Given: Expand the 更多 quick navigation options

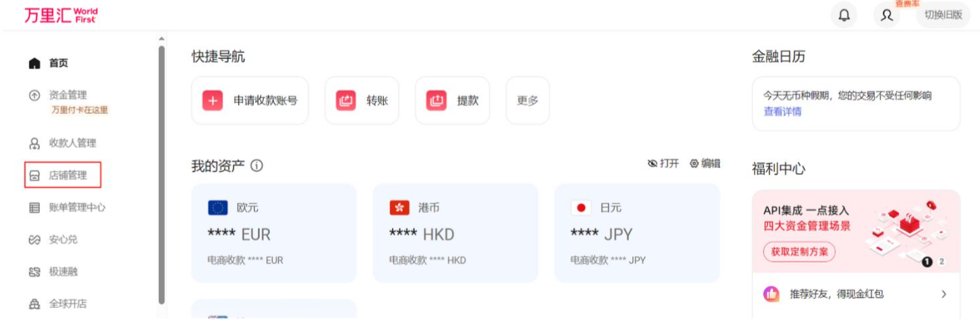Looking at the screenshot, I should click(527, 100).
